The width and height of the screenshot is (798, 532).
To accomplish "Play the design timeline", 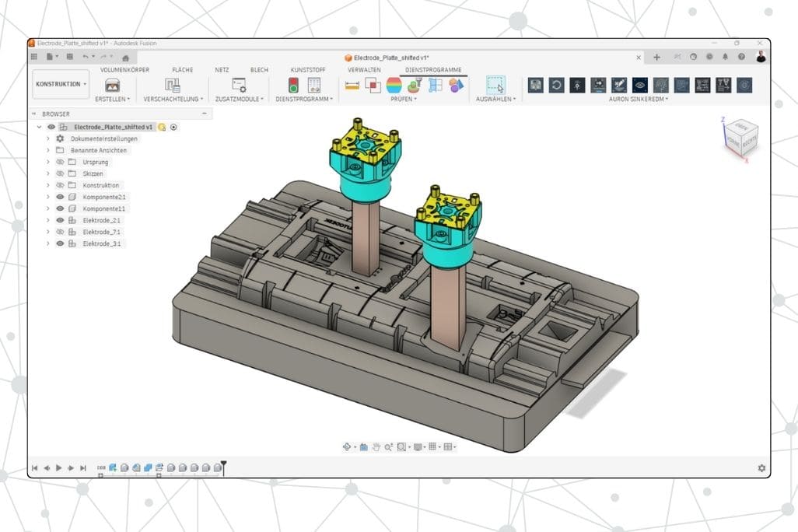I will (58, 468).
